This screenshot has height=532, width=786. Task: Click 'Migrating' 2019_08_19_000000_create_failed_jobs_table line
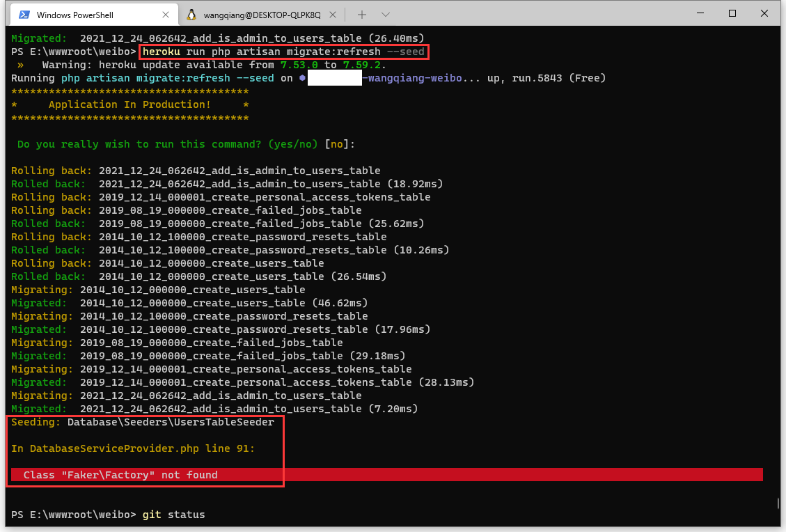click(x=177, y=343)
